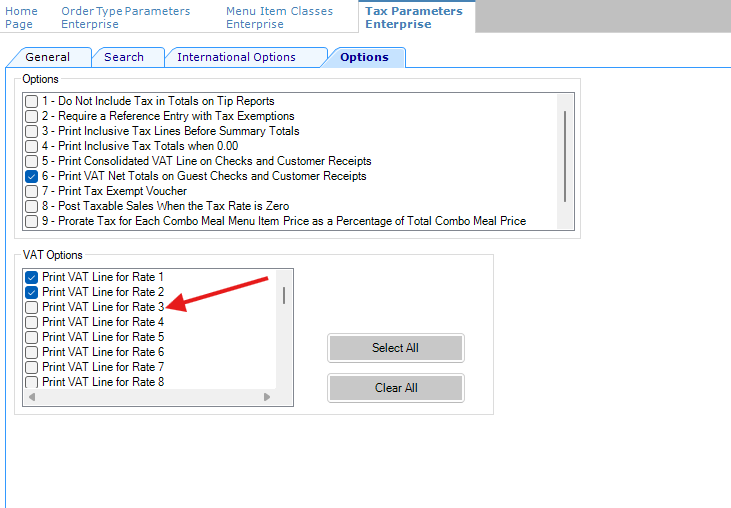The height and width of the screenshot is (508, 731).
Task: Open the General tab
Action: point(48,57)
